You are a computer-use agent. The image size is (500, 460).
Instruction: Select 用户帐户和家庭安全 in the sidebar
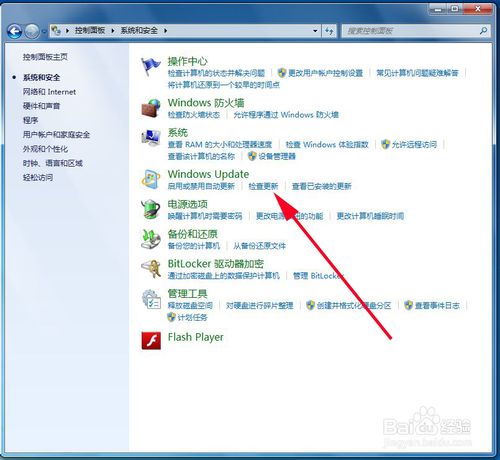56,135
